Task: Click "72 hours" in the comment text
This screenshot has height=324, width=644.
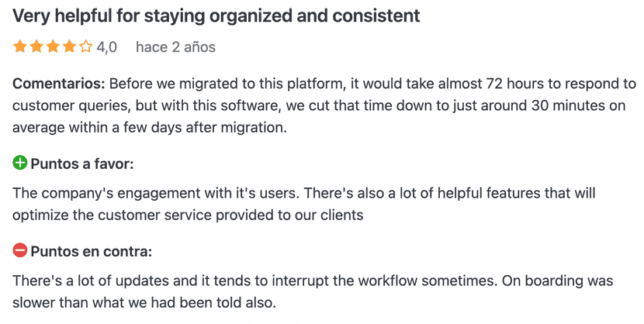Action: point(511,84)
